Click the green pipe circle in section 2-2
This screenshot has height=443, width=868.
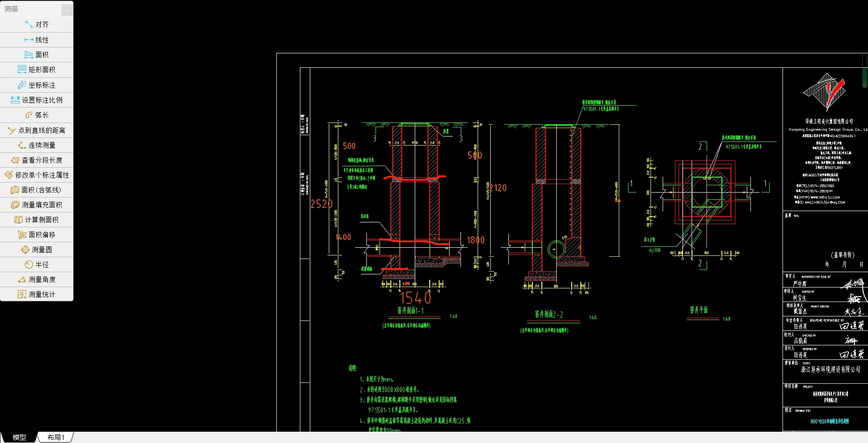[556, 249]
